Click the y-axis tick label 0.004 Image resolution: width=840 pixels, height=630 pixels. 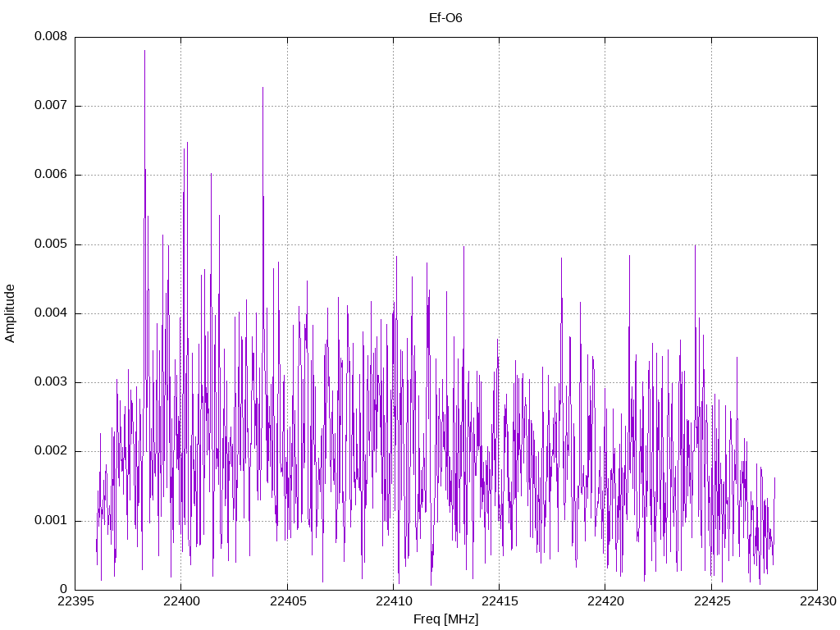pyautogui.click(x=51, y=313)
